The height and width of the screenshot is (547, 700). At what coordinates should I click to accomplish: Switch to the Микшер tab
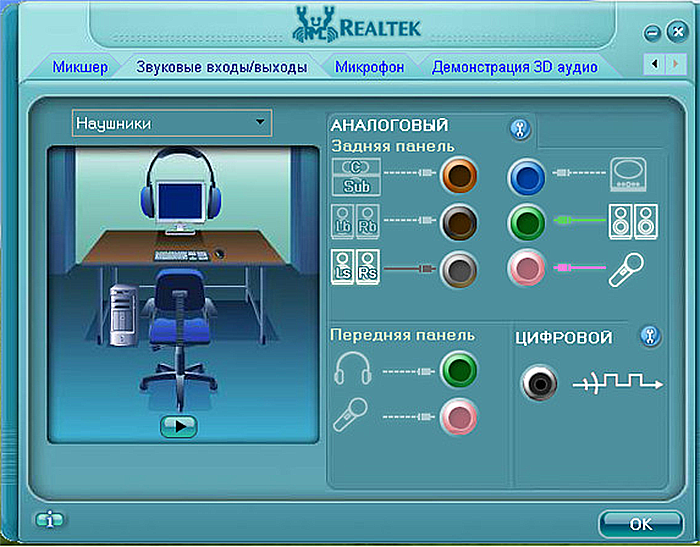(x=80, y=67)
